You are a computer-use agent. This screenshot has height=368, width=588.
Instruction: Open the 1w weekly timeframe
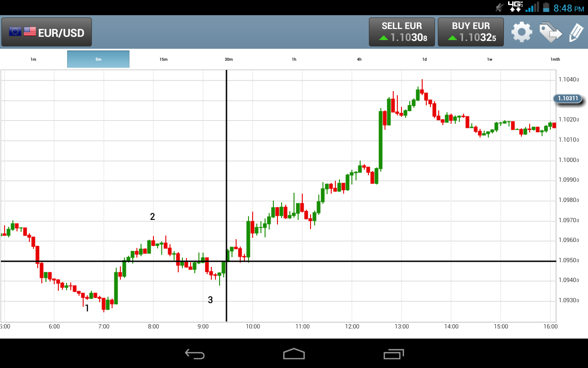pos(490,59)
